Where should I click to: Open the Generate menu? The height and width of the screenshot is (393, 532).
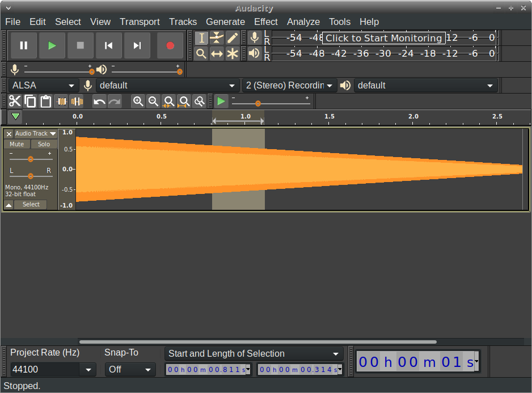click(x=225, y=22)
